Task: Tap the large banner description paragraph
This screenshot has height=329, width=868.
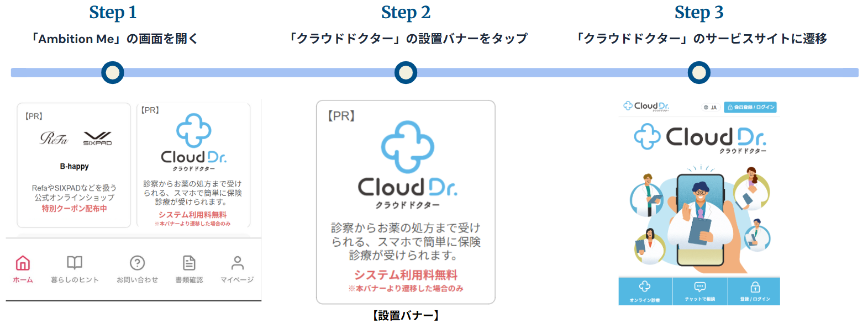Action: click(x=406, y=241)
